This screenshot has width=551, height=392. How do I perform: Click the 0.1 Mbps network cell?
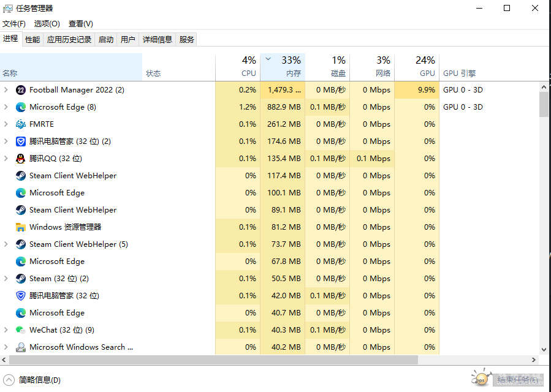pos(372,159)
